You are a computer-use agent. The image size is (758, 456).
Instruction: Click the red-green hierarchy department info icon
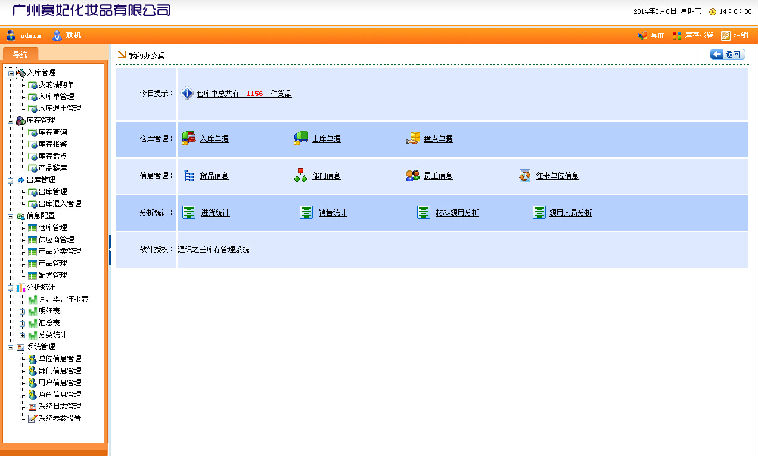click(300, 175)
